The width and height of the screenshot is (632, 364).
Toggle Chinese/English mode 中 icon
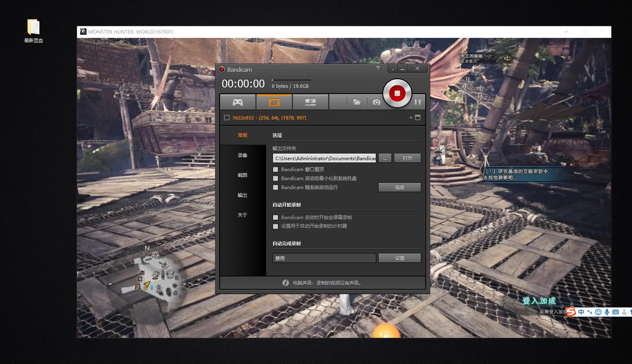tap(581, 312)
